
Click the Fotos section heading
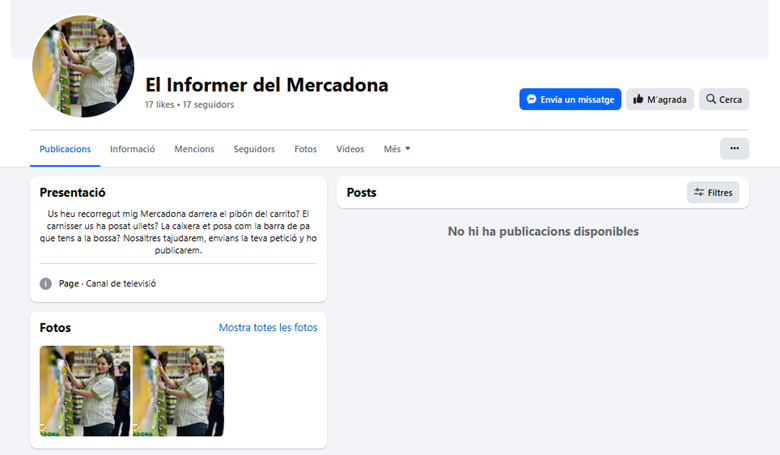click(55, 328)
